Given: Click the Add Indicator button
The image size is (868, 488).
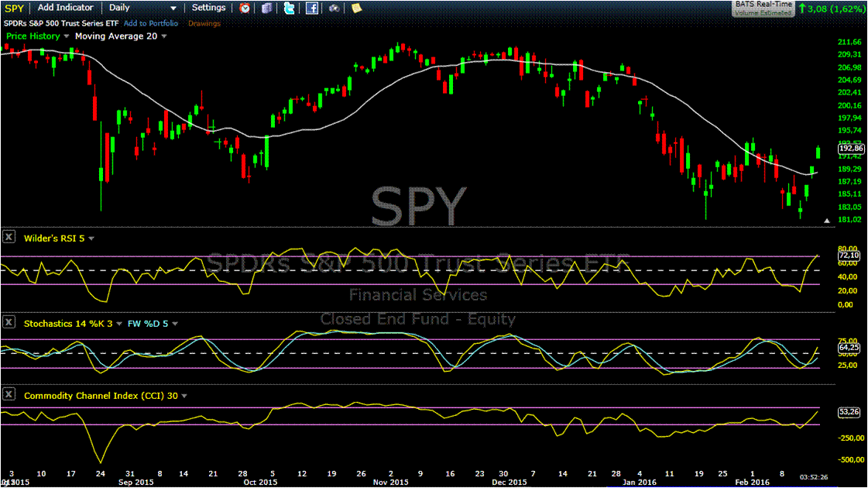Looking at the screenshot, I should [65, 8].
